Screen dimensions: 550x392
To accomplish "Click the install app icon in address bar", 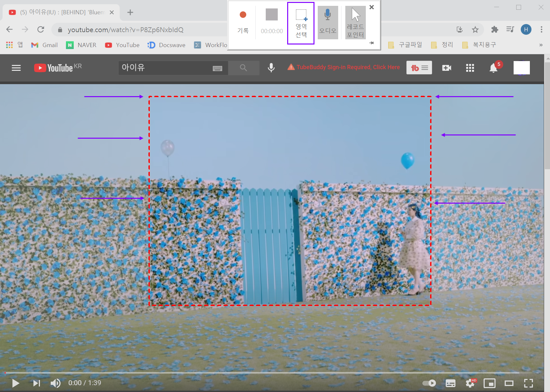I will 460,30.
